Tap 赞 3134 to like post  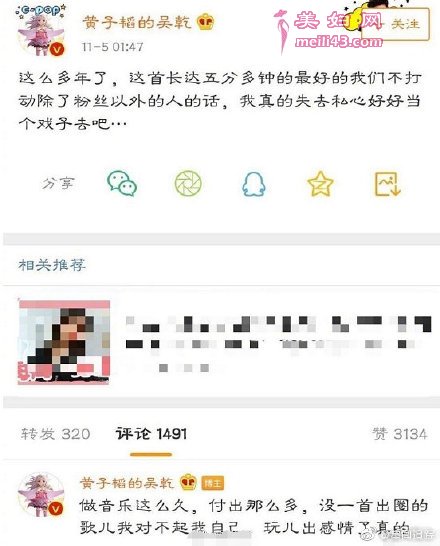point(400,434)
